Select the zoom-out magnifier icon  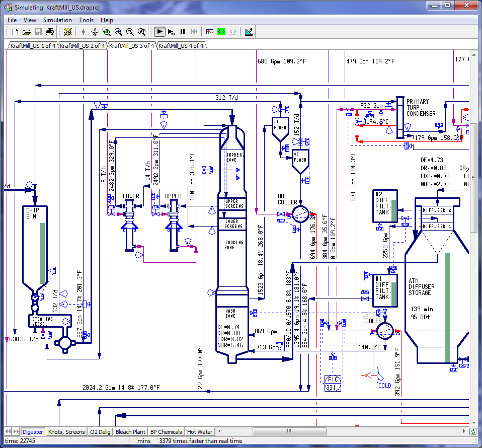click(x=130, y=32)
